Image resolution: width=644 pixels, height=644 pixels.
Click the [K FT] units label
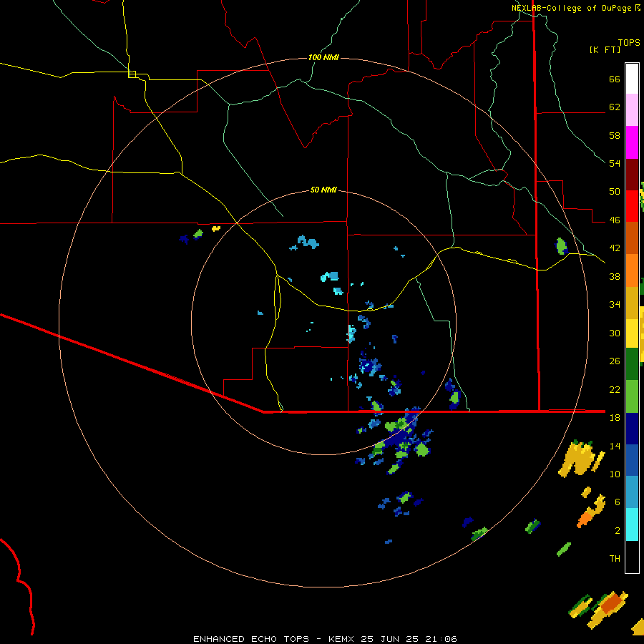pos(605,49)
